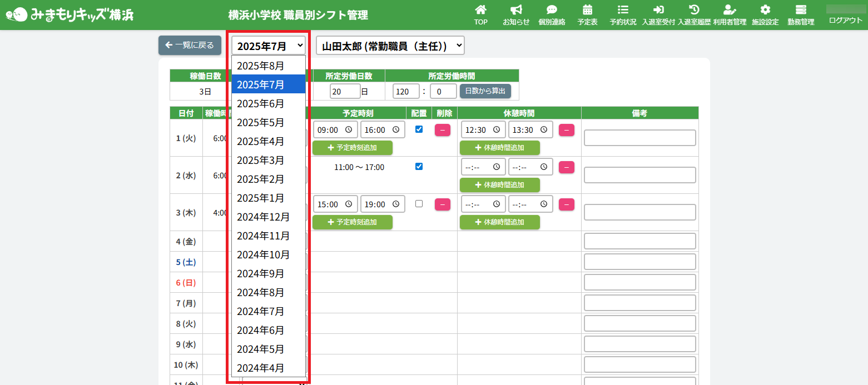The image size is (868, 385).
Task: Uncheck 配置 checkbox for 2 (水)
Action: click(x=419, y=167)
